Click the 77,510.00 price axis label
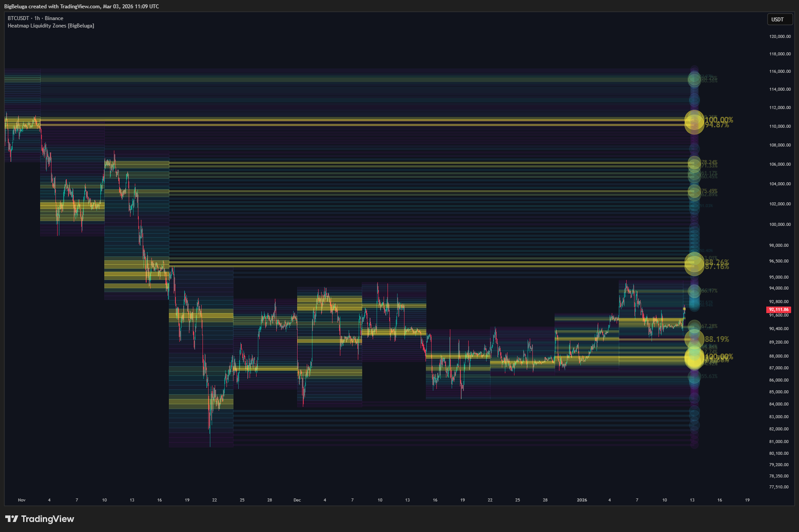This screenshot has width=799, height=532. [779, 487]
